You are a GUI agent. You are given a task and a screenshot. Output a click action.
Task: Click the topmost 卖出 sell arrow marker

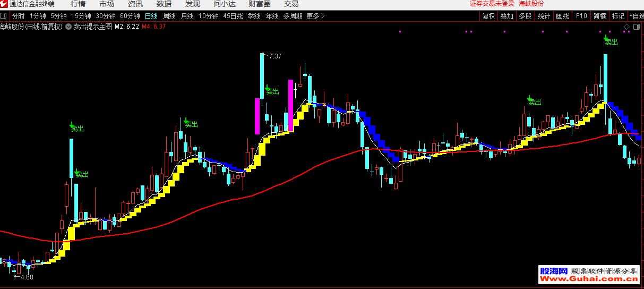[x=611, y=41]
